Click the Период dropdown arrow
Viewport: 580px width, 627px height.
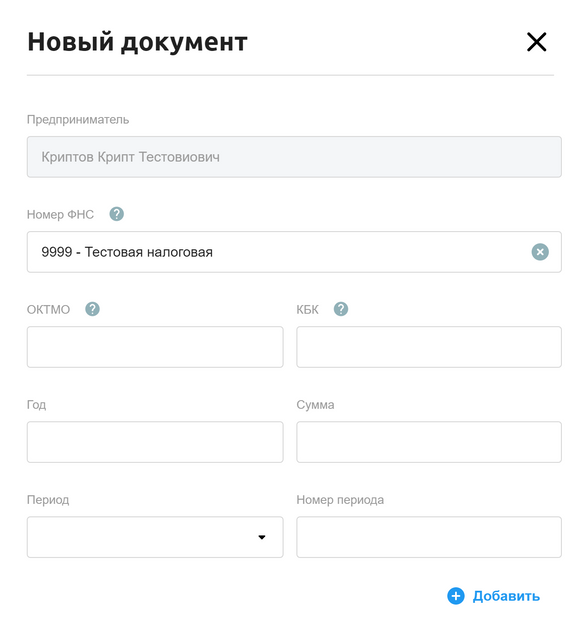(x=262, y=537)
